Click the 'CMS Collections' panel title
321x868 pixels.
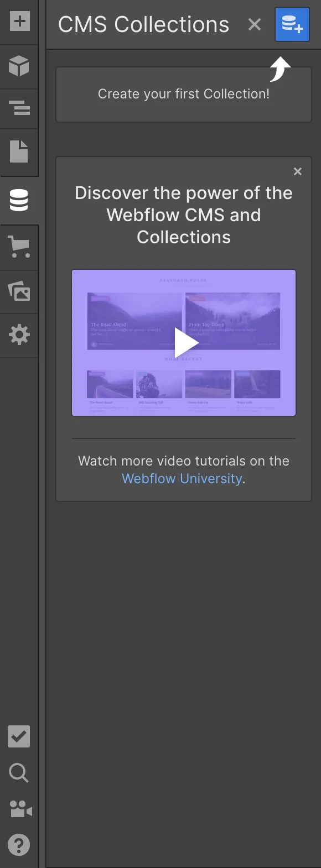coord(144,24)
